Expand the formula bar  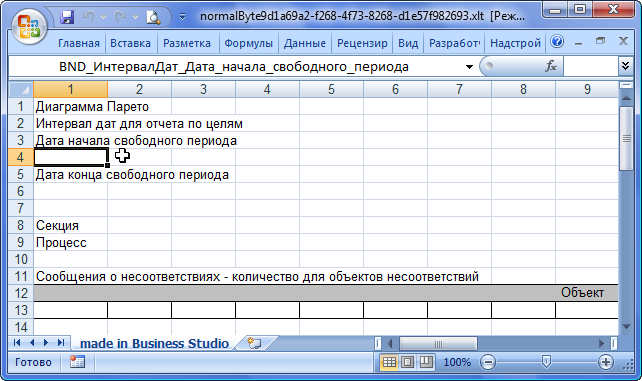pyautogui.click(x=625, y=66)
